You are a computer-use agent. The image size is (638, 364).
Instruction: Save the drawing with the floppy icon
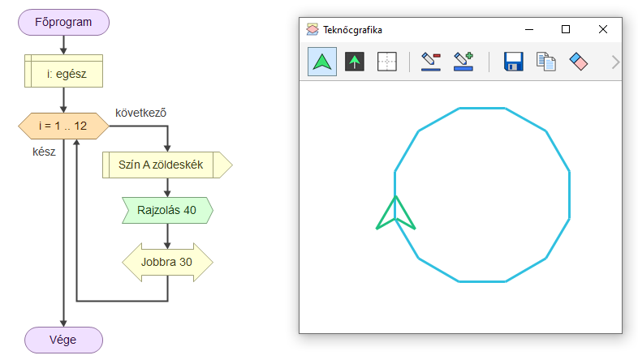point(513,62)
